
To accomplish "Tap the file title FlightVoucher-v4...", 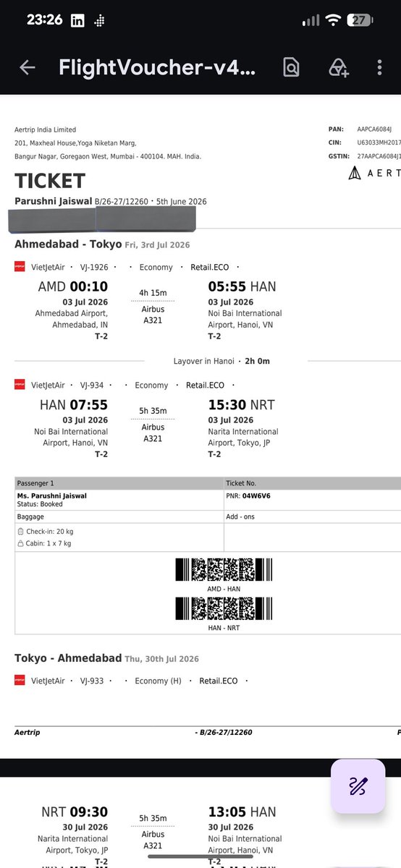I will [x=156, y=68].
